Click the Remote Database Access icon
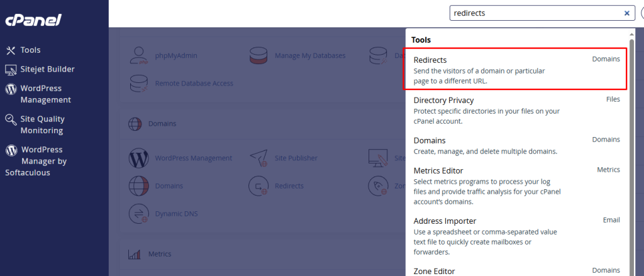The height and width of the screenshot is (276, 644). coord(138,83)
